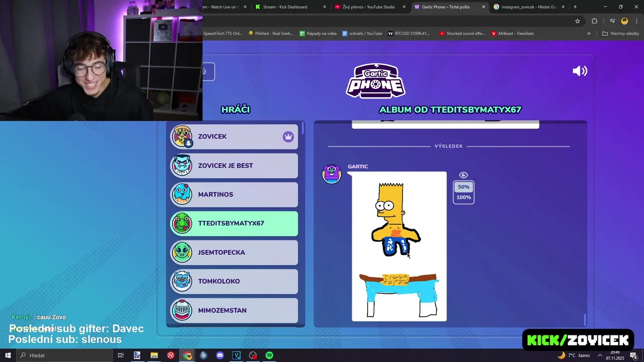Open Přehled - Real Geek bookmark
644x362 pixels.
271,34
